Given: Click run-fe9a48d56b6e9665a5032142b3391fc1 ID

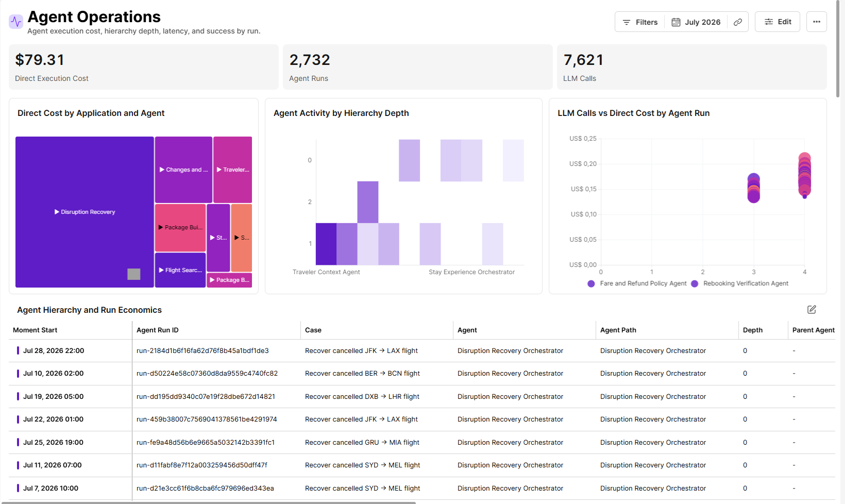Looking at the screenshot, I should coord(206,442).
